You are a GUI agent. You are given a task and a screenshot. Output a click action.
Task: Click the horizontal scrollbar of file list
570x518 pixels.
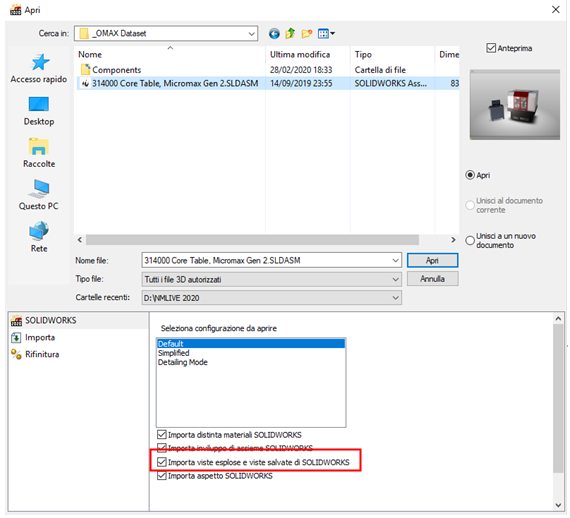coord(252,240)
